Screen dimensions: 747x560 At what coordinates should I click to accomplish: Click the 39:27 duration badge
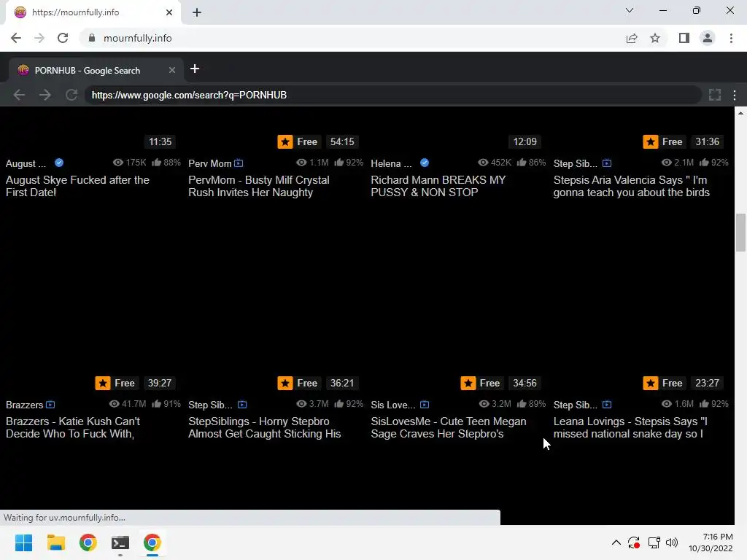(x=159, y=384)
